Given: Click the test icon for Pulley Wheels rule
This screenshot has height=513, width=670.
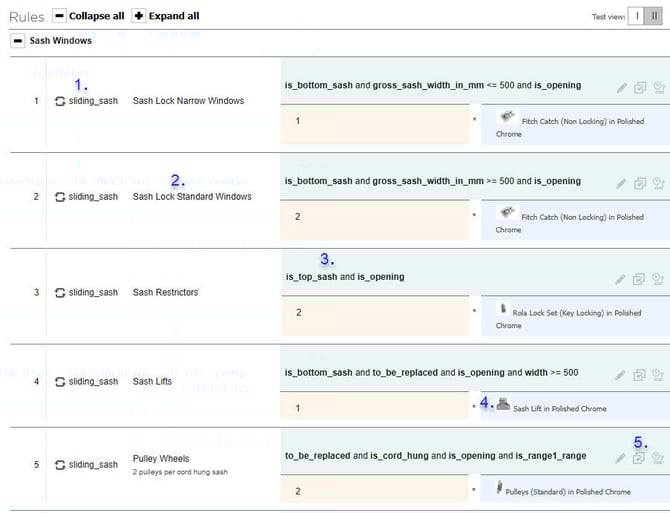Looking at the screenshot, I should pos(657,458).
